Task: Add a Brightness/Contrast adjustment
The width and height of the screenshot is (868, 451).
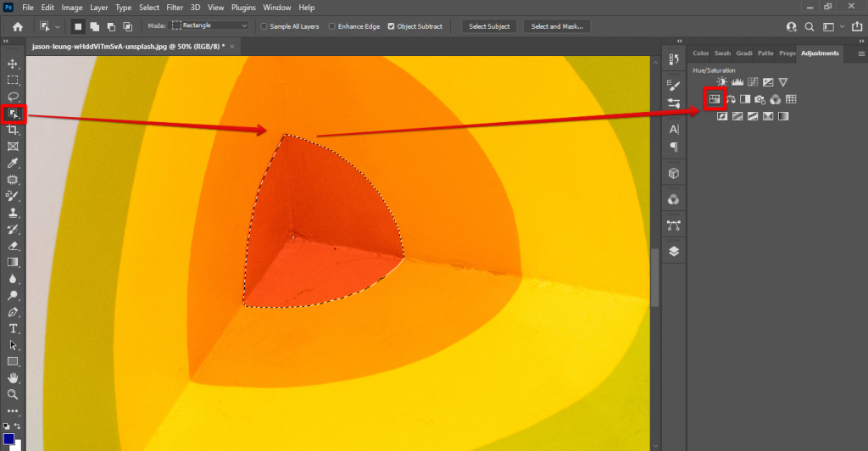Action: 722,82
